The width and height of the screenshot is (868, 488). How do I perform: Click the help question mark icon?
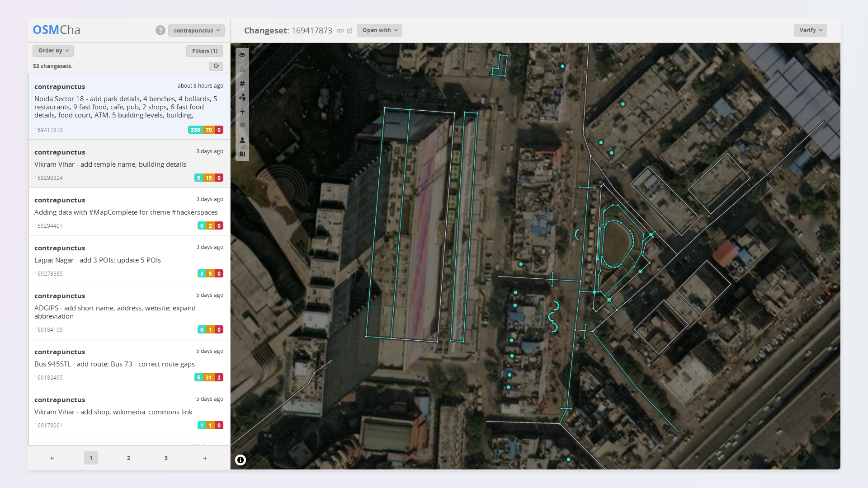tap(160, 30)
